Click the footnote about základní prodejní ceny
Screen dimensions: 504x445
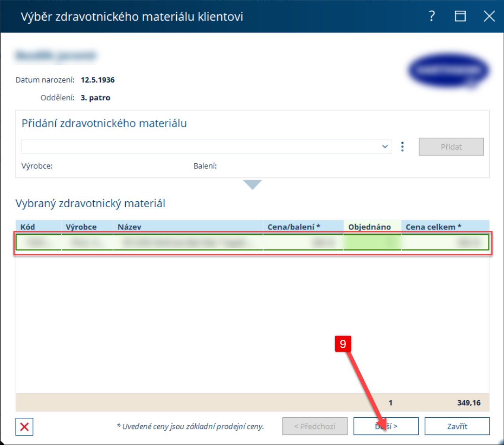pos(190,426)
